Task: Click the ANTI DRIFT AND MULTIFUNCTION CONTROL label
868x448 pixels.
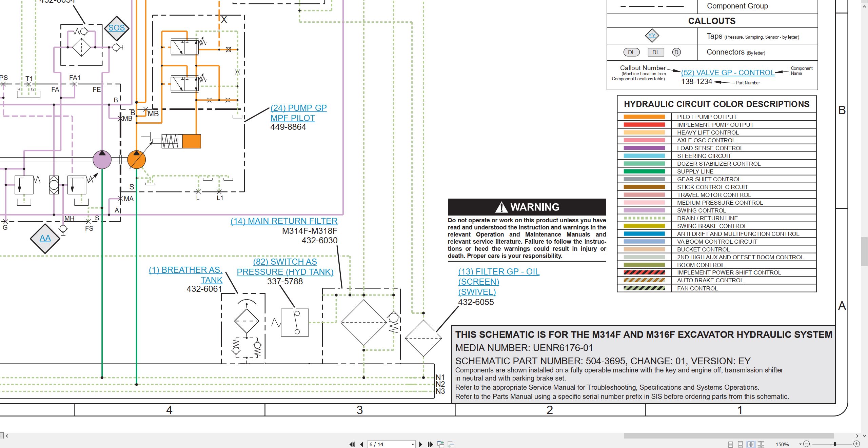Action: point(738,234)
